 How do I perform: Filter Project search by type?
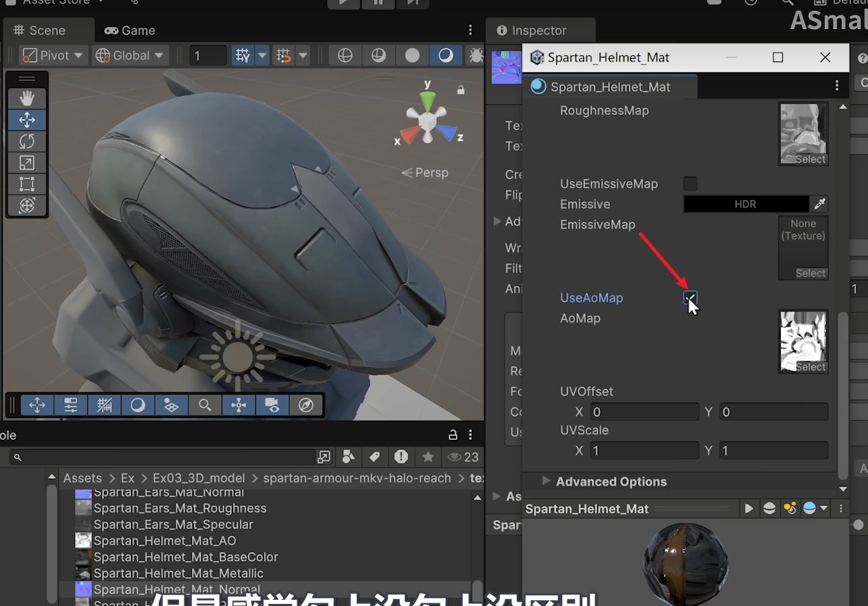click(x=349, y=457)
